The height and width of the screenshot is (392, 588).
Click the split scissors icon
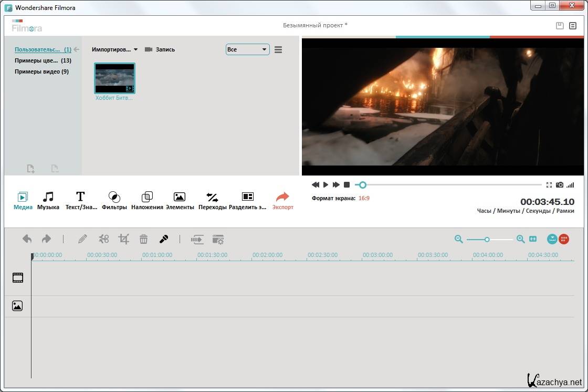pos(103,239)
